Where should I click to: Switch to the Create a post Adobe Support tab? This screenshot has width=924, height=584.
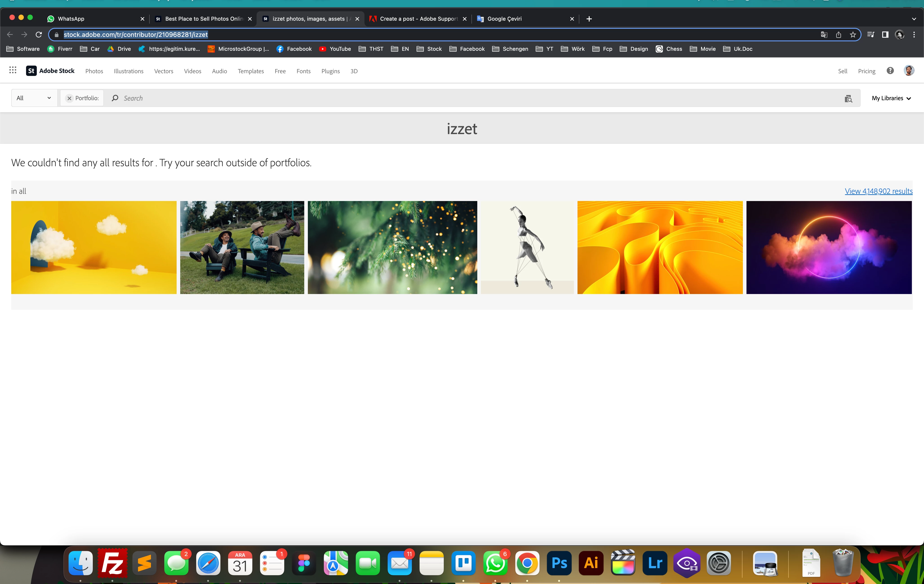click(418, 19)
